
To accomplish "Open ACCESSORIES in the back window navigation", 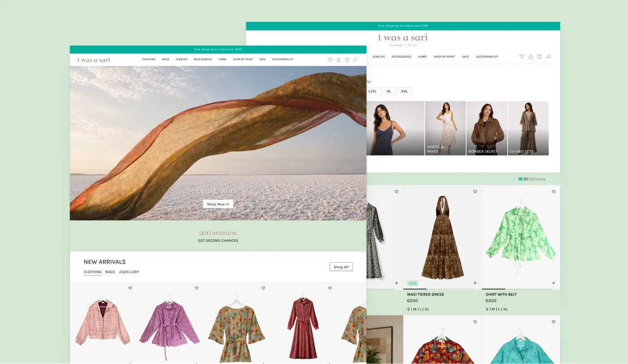I will (x=401, y=56).
